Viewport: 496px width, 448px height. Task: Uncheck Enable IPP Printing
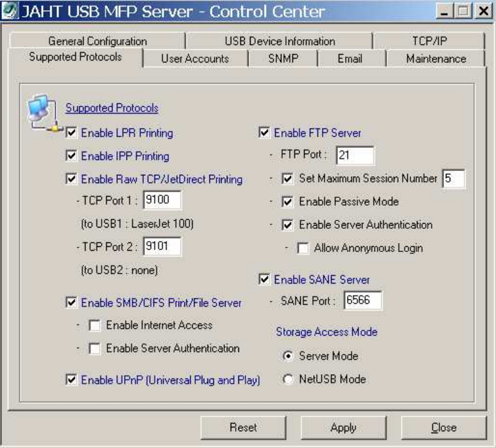[x=71, y=156]
